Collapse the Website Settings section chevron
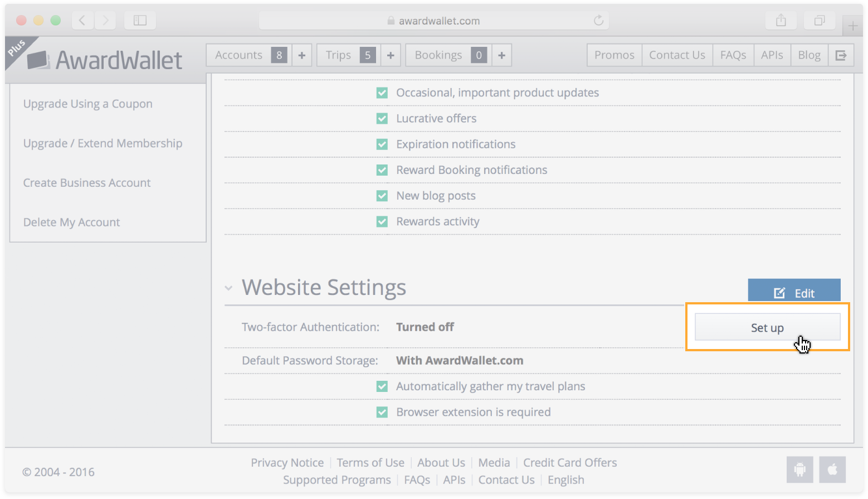This screenshot has height=499, width=868. tap(228, 288)
